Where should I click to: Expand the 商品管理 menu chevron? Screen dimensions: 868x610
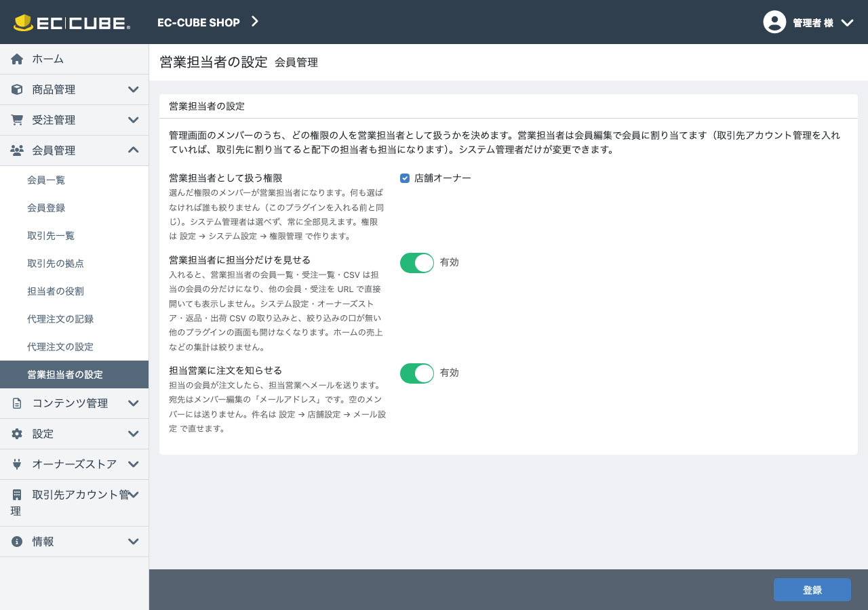click(x=134, y=89)
